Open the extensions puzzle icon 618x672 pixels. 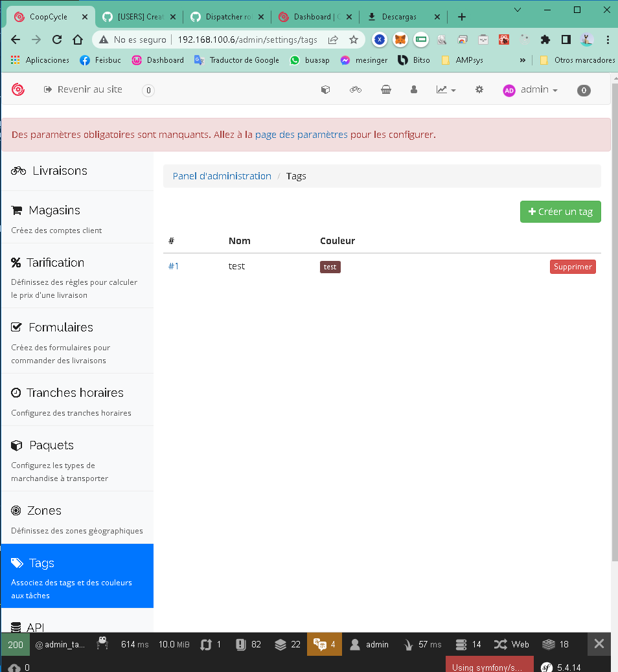545,40
